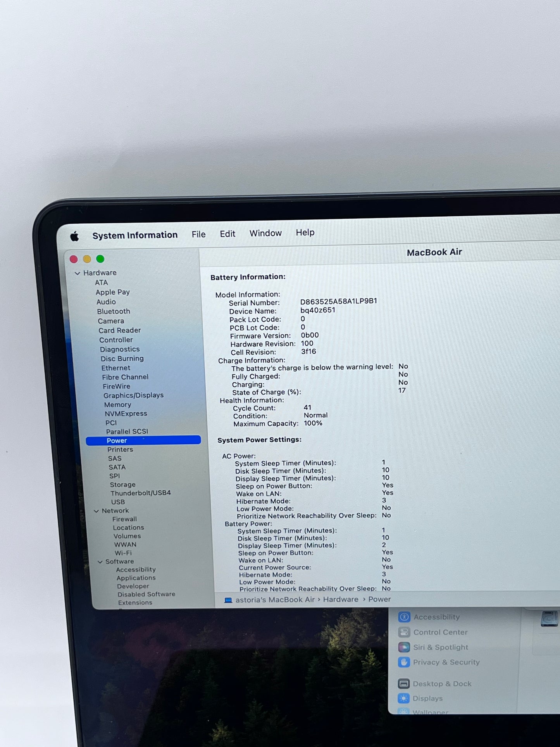Open the File menu
This screenshot has height=747, width=560.
click(198, 234)
